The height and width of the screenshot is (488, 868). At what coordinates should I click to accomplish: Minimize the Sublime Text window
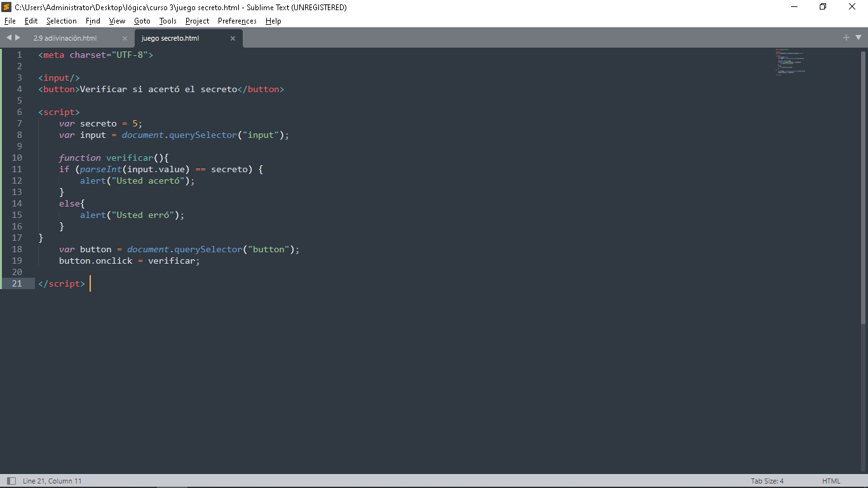[794, 7]
